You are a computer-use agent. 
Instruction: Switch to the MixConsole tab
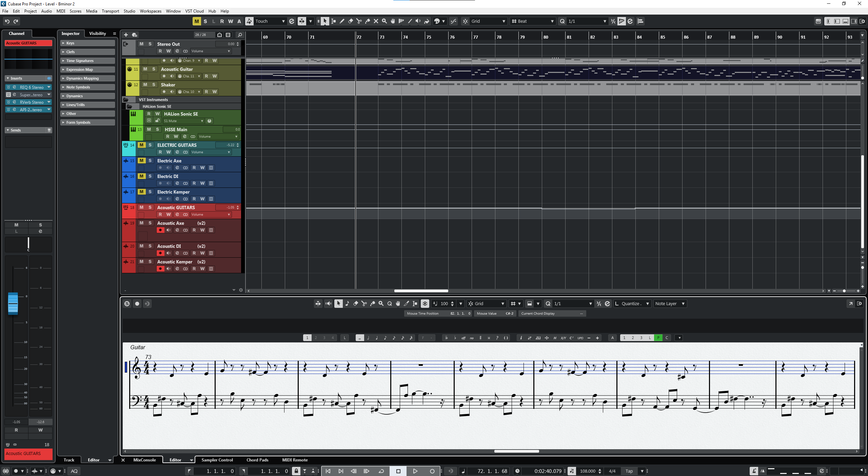[144, 460]
